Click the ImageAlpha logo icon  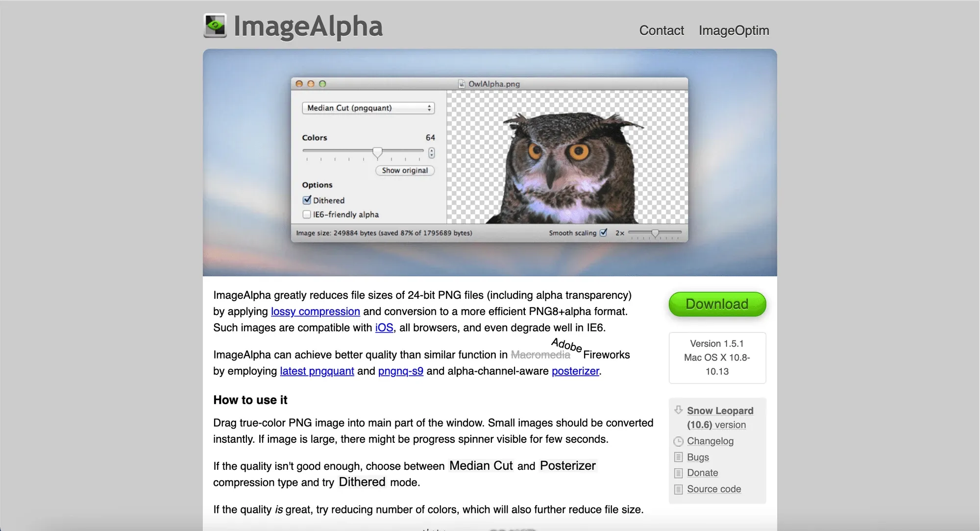215,26
